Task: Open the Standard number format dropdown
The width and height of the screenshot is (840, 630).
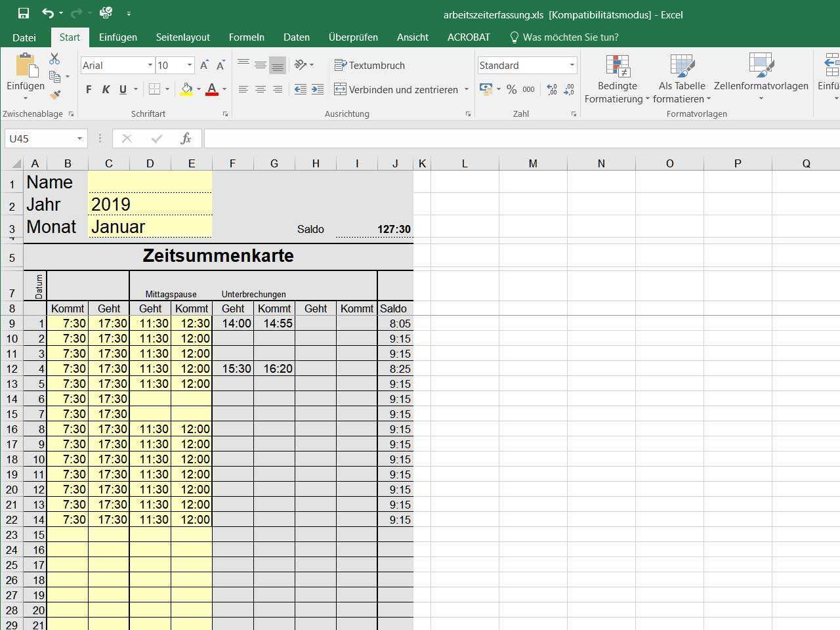Action: (x=572, y=65)
